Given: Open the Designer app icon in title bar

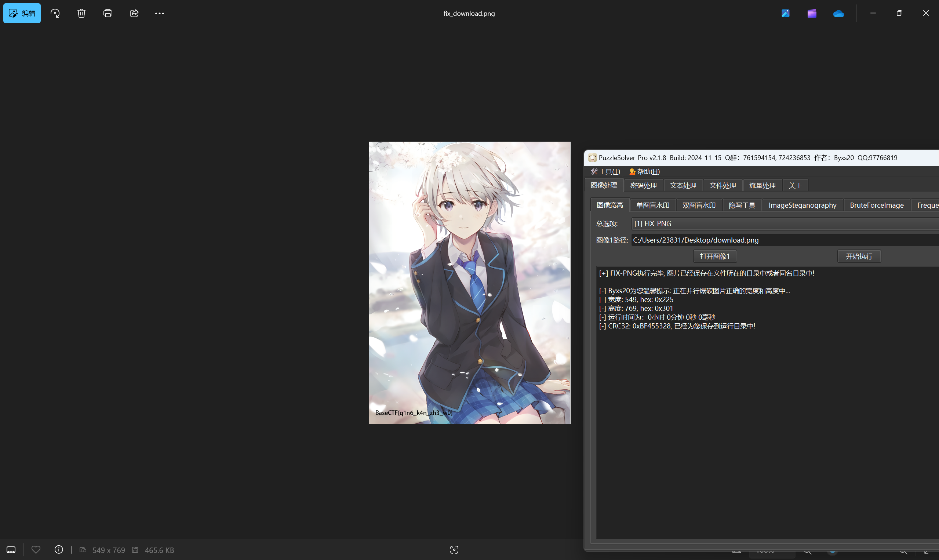Looking at the screenshot, I should (x=786, y=13).
